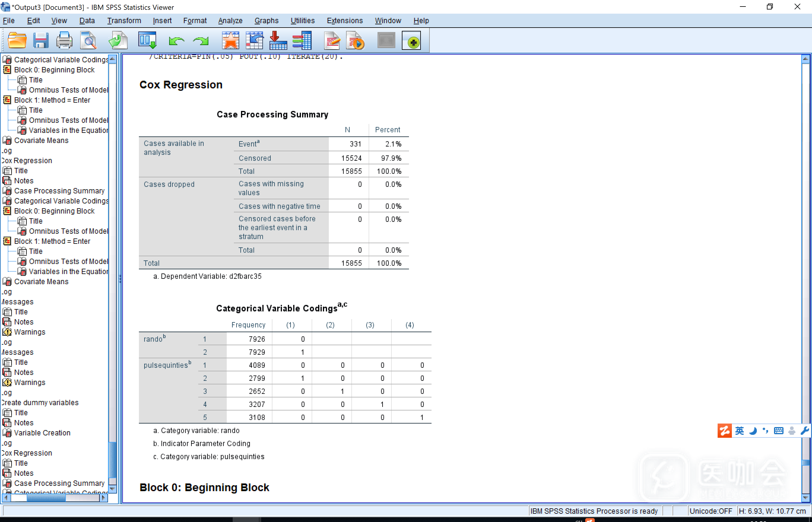Open the Analyze menu

coord(230,21)
